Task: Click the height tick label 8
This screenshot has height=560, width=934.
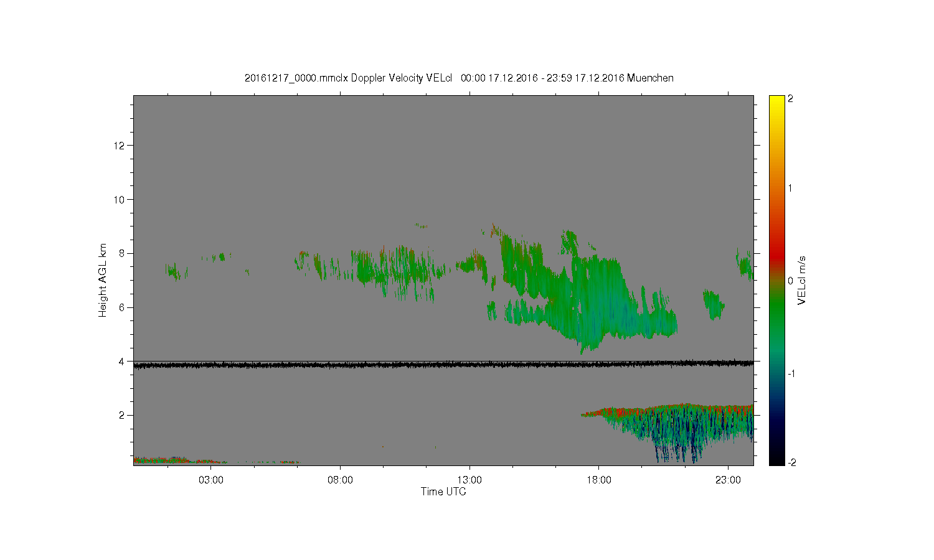Action: pos(123,253)
